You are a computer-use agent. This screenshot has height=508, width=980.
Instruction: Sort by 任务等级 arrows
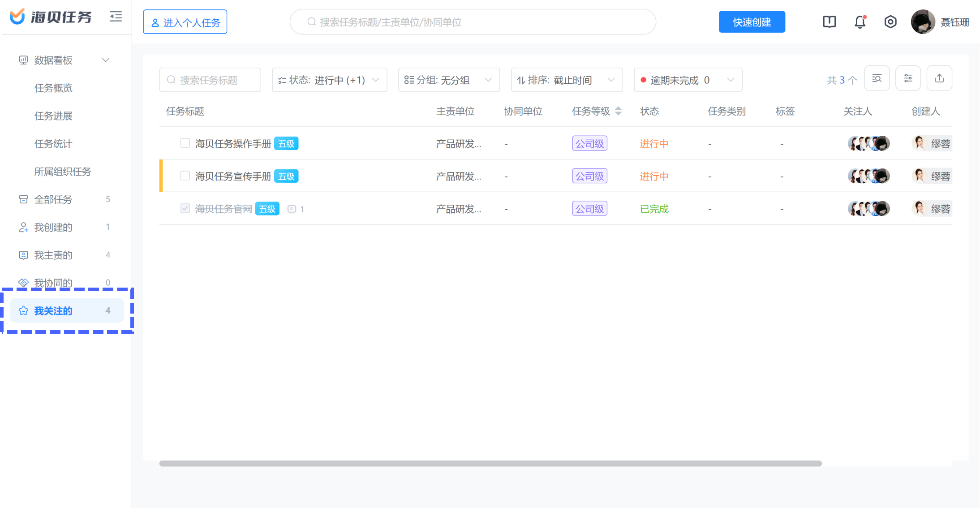tap(619, 111)
